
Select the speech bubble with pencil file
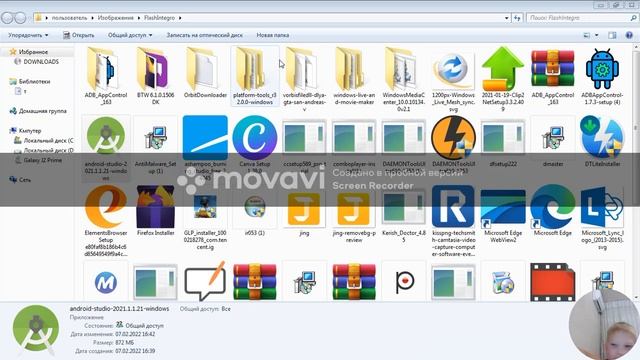(x=205, y=281)
